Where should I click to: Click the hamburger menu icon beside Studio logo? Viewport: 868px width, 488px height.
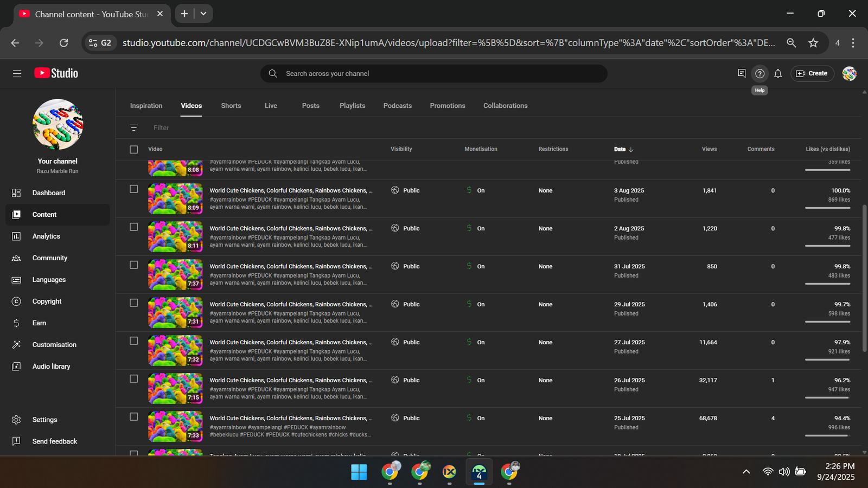[x=17, y=73]
